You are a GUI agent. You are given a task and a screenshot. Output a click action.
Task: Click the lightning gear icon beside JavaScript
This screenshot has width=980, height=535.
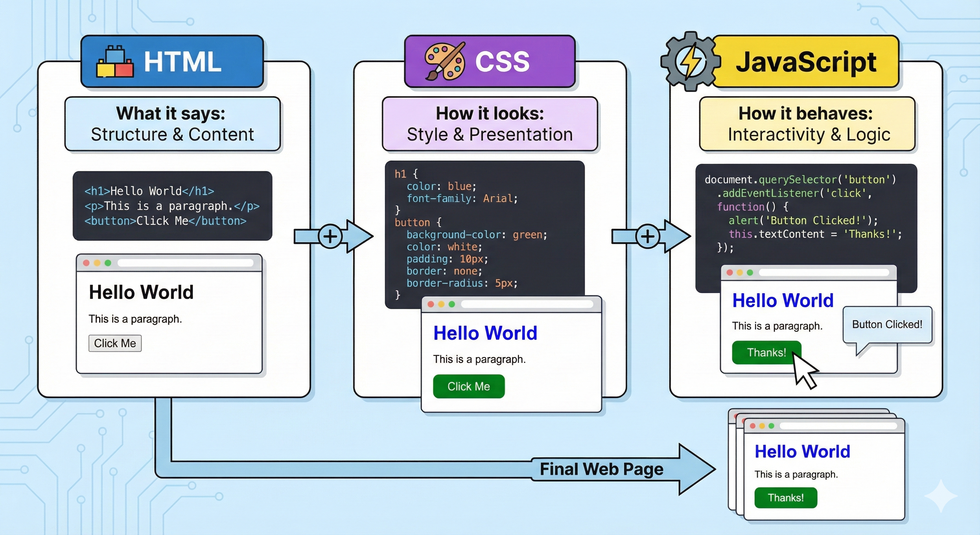pyautogui.click(x=690, y=62)
